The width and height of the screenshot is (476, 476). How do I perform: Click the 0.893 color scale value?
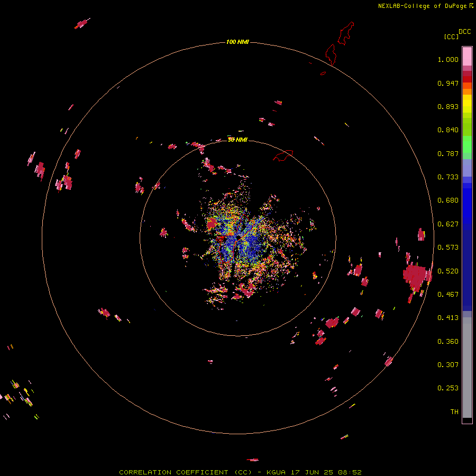click(448, 106)
